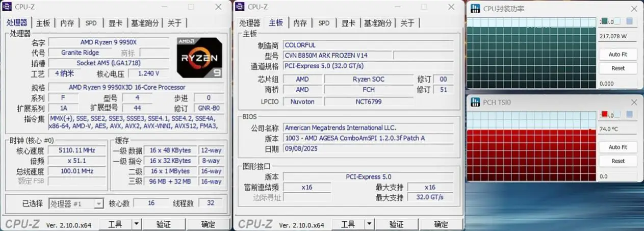Click the 总线速度 value 100.01 MHz
This screenshot has height=231, width=644.
tap(78, 171)
